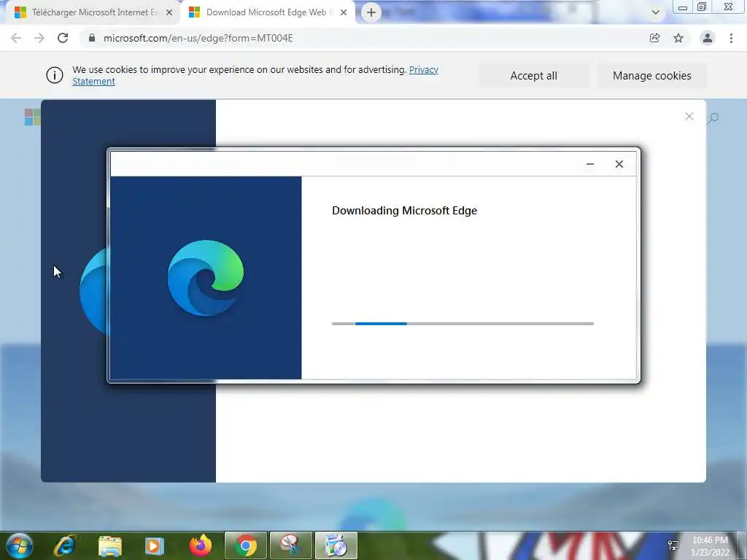The width and height of the screenshot is (747, 560).
Task: Close the Download Microsoft Edge tab
Action: tap(344, 12)
